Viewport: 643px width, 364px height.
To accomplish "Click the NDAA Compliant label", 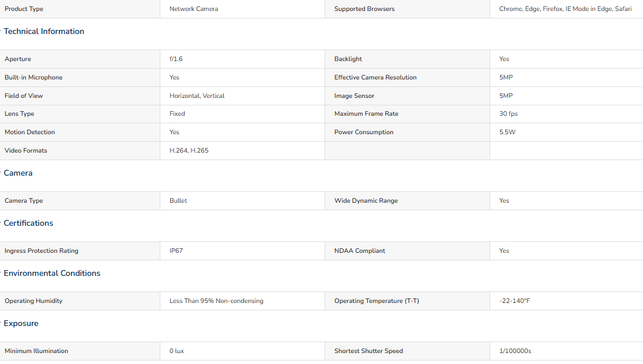I will 360,251.
